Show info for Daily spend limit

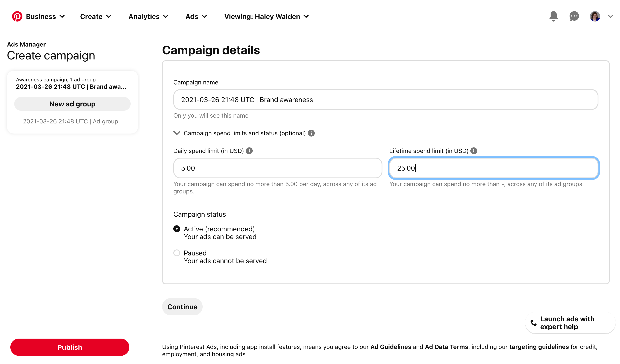pos(249,151)
